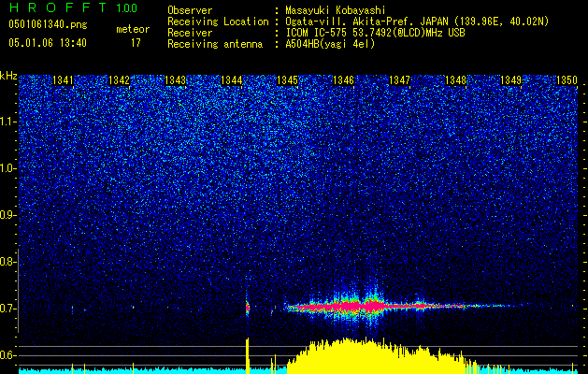This screenshot has width=588, height=374.
Task: Click the Receiving antenna label
Action: [215, 44]
